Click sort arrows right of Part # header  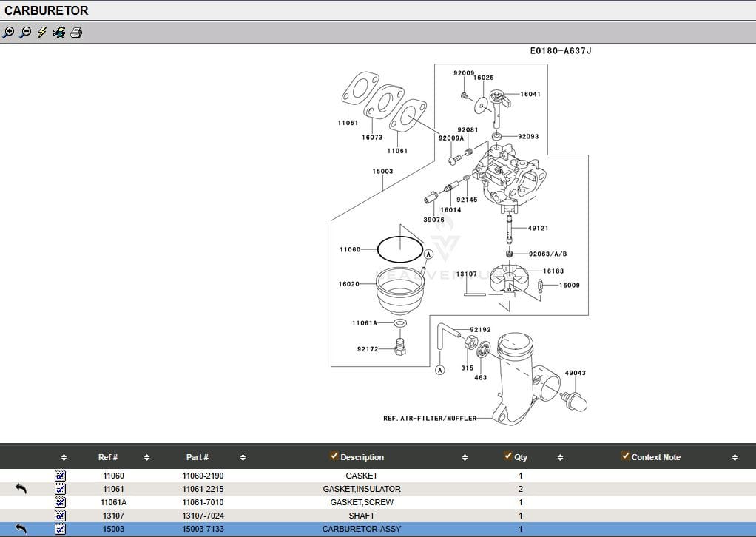tap(243, 458)
